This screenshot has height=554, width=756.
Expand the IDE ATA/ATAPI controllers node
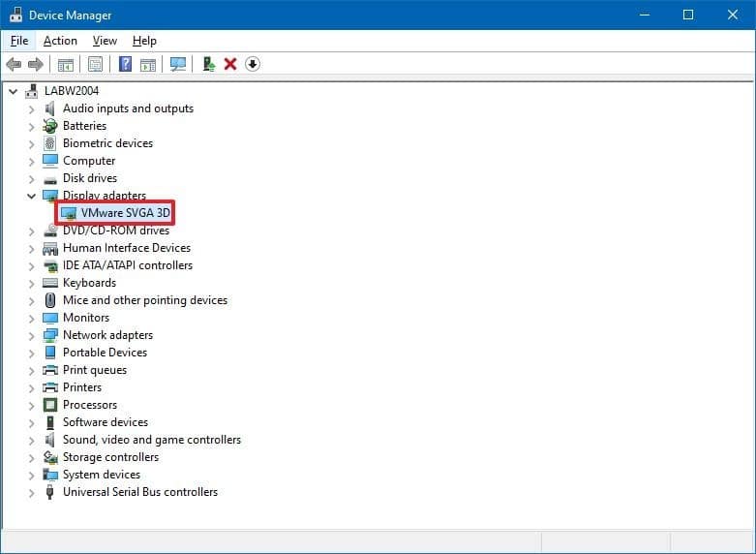pos(31,266)
